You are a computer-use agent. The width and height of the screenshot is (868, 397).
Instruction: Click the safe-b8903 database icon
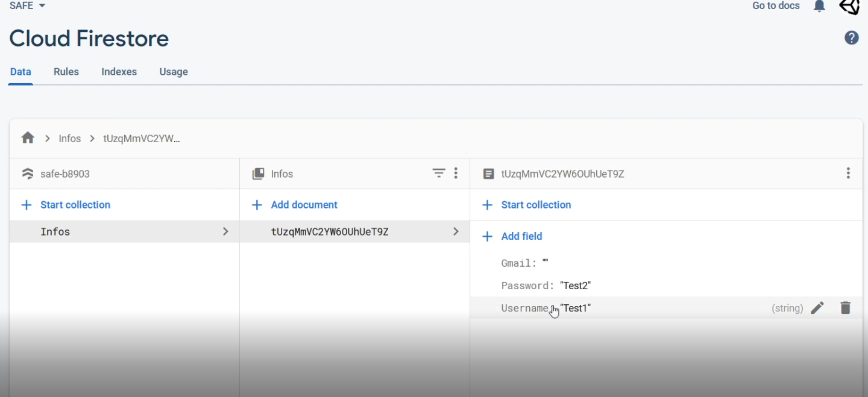(x=28, y=173)
